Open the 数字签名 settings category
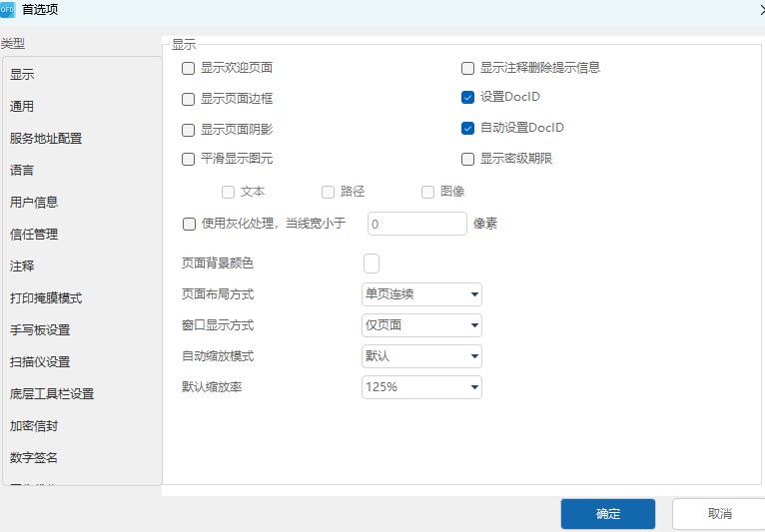The width and height of the screenshot is (765, 532). 34,458
